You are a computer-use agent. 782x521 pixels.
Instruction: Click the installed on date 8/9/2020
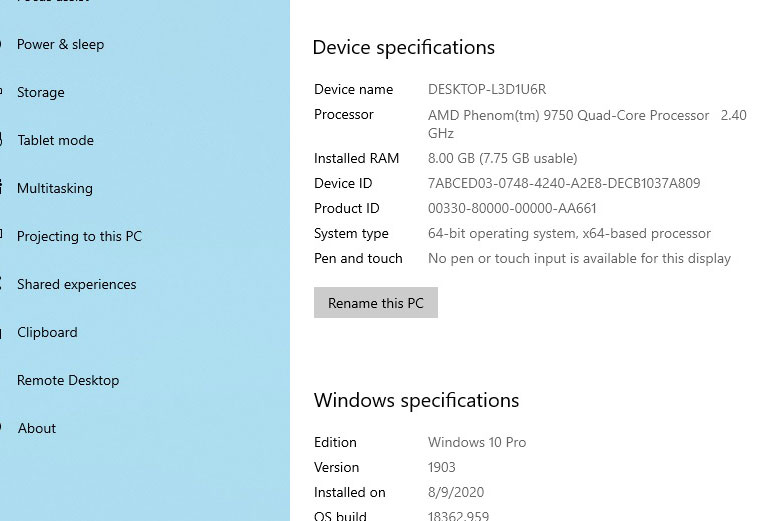456,492
